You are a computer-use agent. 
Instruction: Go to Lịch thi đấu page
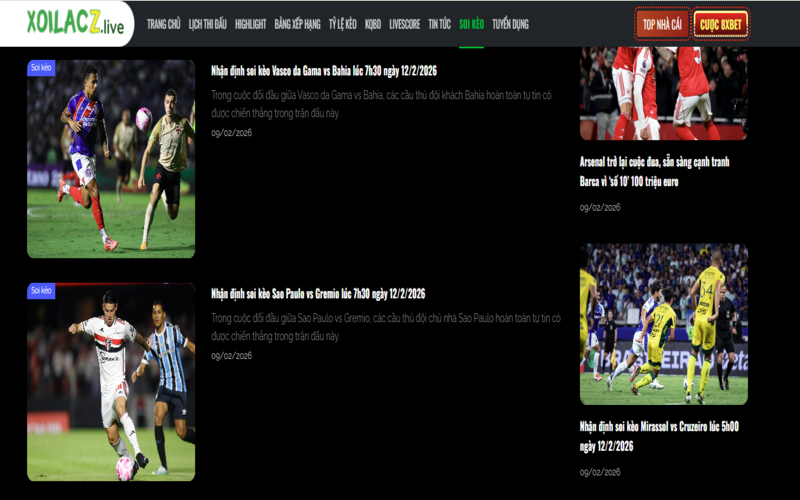click(x=208, y=24)
